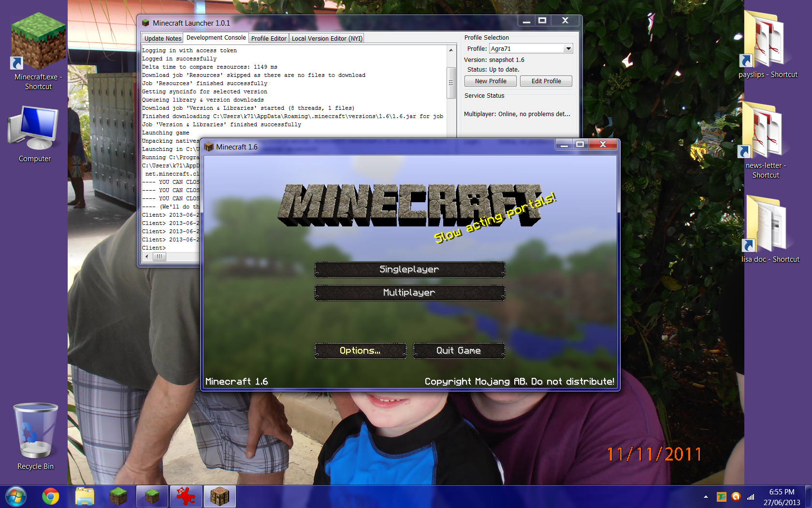
Task: Click the Quit Game button
Action: pos(459,351)
